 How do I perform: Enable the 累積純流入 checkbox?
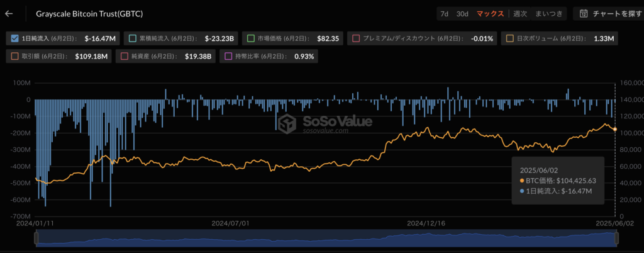point(133,39)
